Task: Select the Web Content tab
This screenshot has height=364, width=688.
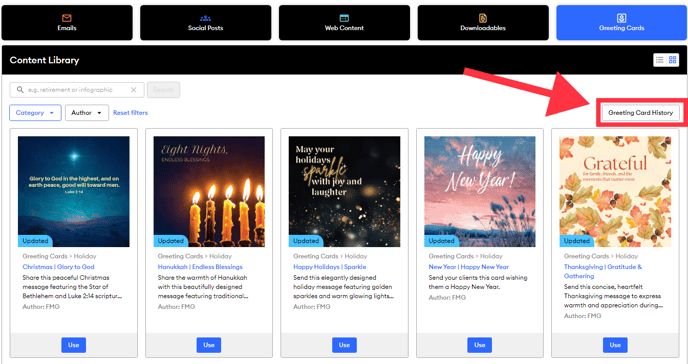Action: click(x=344, y=23)
